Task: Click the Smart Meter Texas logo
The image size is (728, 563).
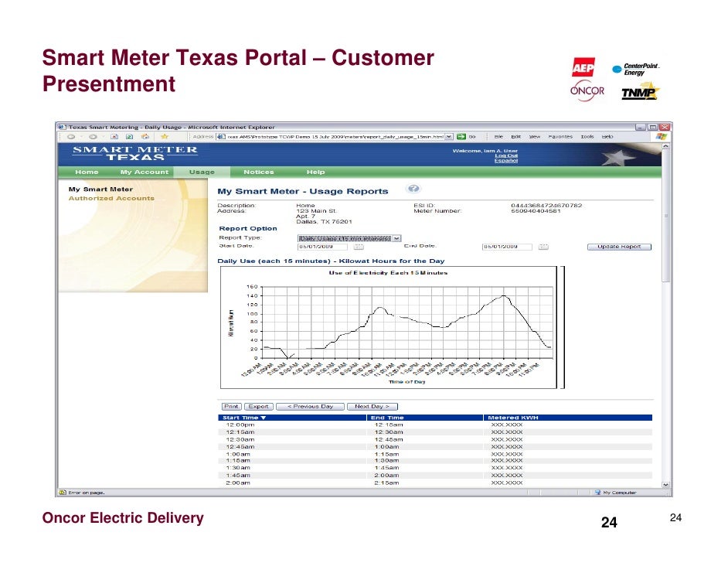Action: point(134,154)
